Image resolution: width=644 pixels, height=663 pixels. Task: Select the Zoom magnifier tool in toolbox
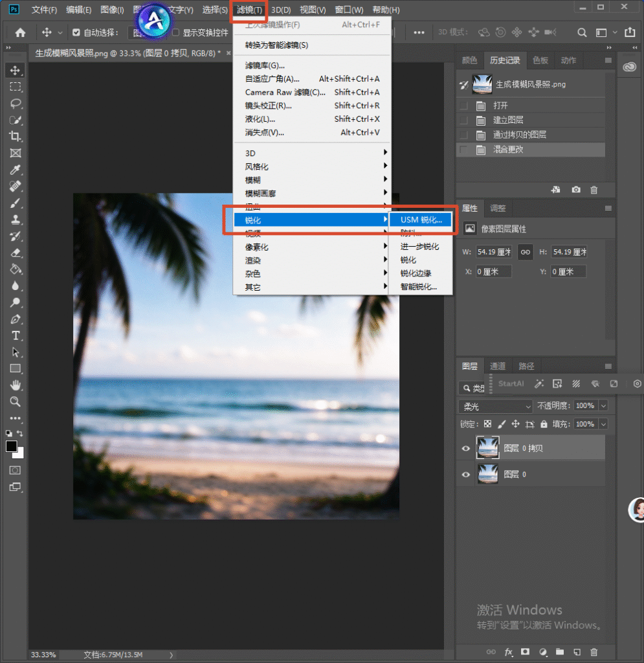pos(16,401)
